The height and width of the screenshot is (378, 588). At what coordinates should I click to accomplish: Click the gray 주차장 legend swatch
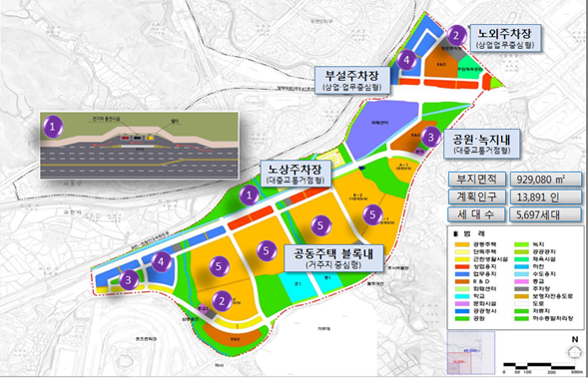(x=521, y=289)
